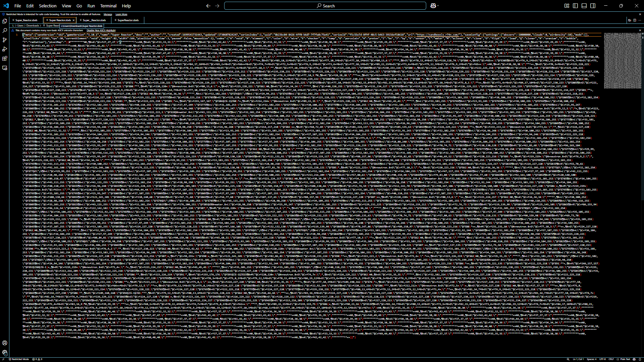Screen dimensions: 644x362
Task: Expand the Copilot dropdown arrow
Action: (438, 6)
